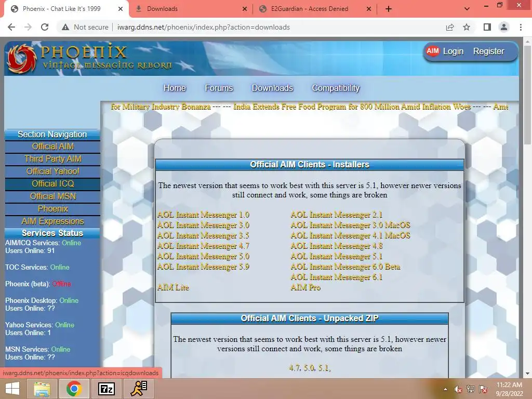Open the AIM running man taskbar icon
The width and height of the screenshot is (532, 399).
(x=138, y=389)
